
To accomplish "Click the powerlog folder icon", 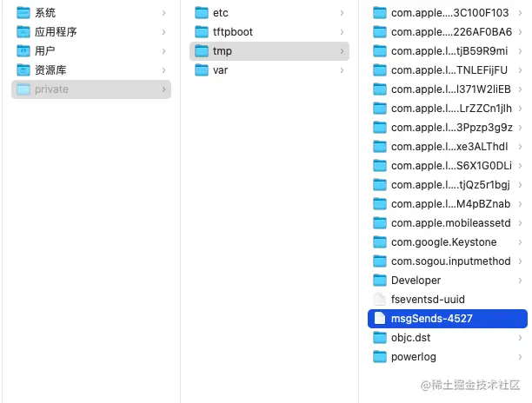I will (380, 357).
